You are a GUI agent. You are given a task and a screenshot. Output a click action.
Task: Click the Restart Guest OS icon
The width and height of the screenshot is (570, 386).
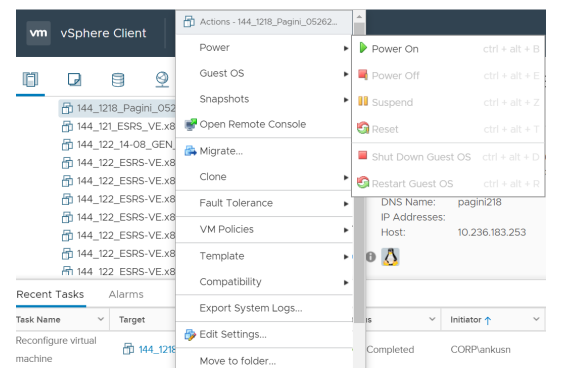tap(363, 182)
